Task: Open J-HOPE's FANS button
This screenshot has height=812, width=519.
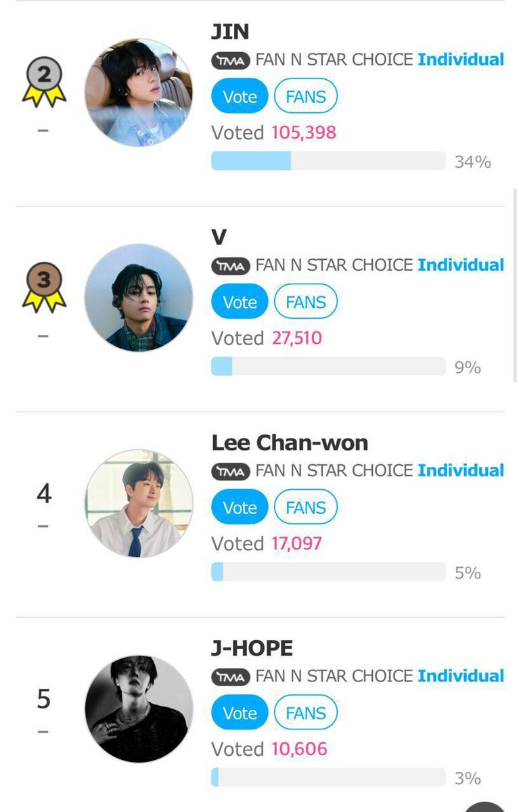Action: pos(306,713)
